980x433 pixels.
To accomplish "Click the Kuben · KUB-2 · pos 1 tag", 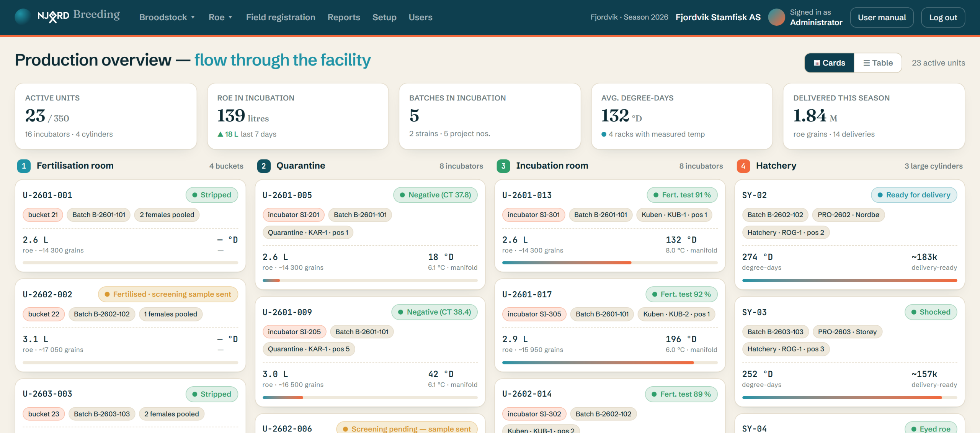I will tap(676, 314).
